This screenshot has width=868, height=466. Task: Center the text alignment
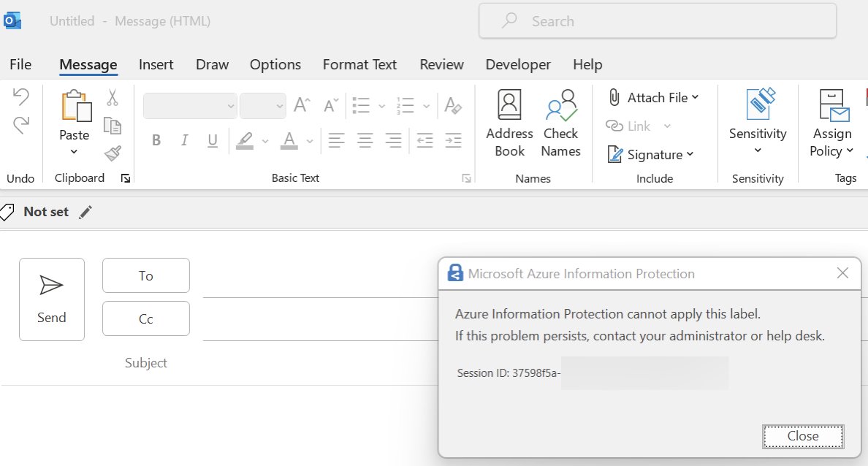click(365, 140)
